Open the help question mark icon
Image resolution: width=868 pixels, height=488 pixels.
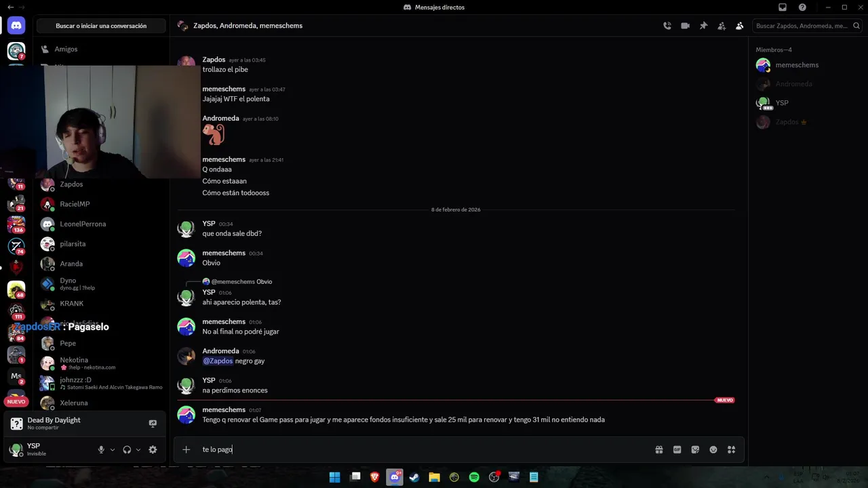point(802,7)
